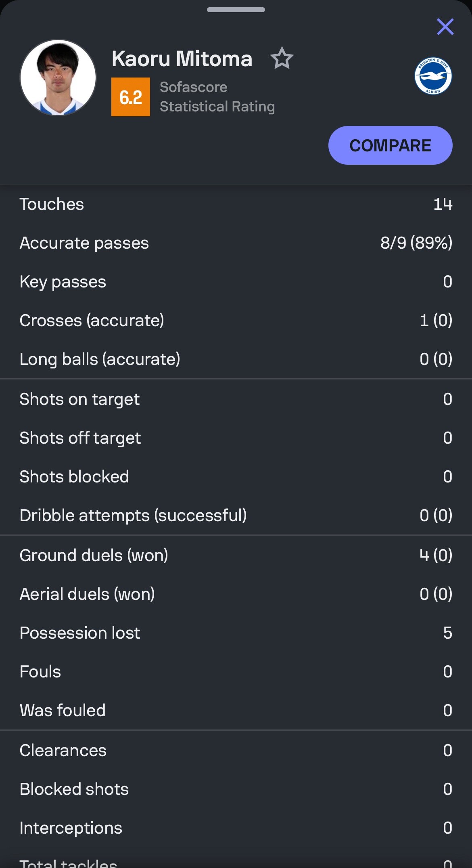Select the Shots on target row
The width and height of the screenshot is (472, 868).
(236, 399)
